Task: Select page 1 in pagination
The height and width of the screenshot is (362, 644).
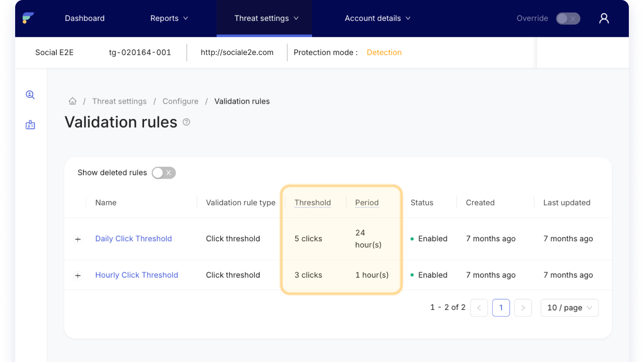Action: click(501, 308)
